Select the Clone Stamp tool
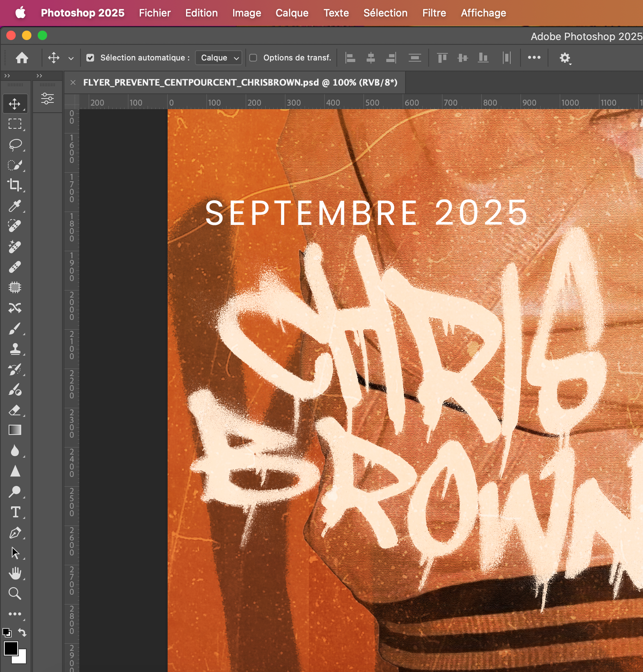This screenshot has height=672, width=643. click(x=15, y=349)
